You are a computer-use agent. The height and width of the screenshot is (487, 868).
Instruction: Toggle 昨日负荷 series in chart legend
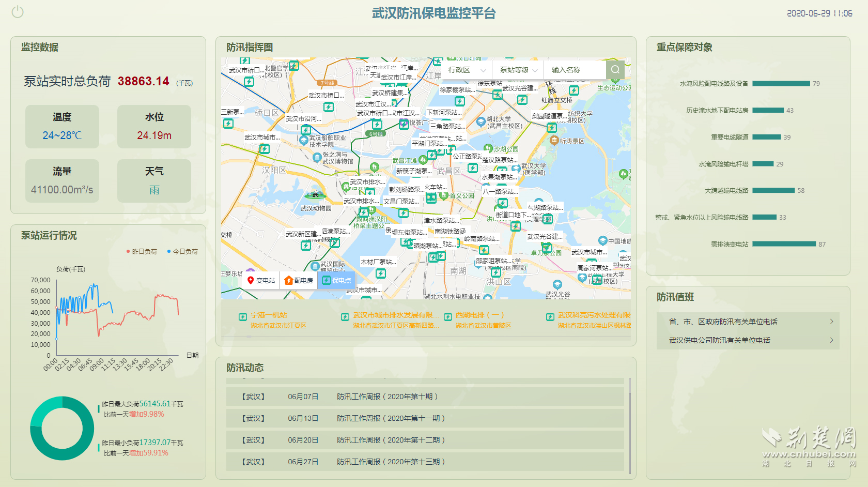click(142, 251)
